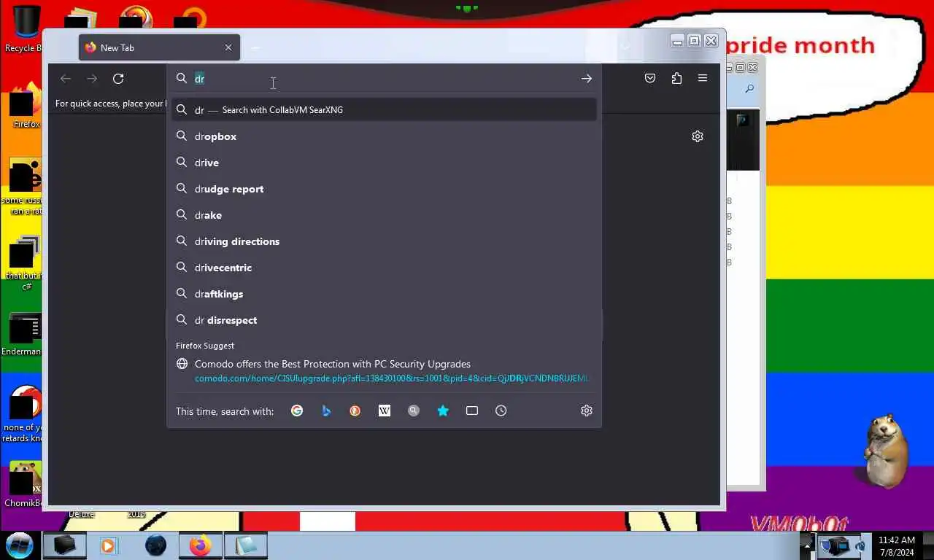Open the Windows Start menu orb
Image resolution: width=934 pixels, height=560 pixels.
click(x=19, y=545)
